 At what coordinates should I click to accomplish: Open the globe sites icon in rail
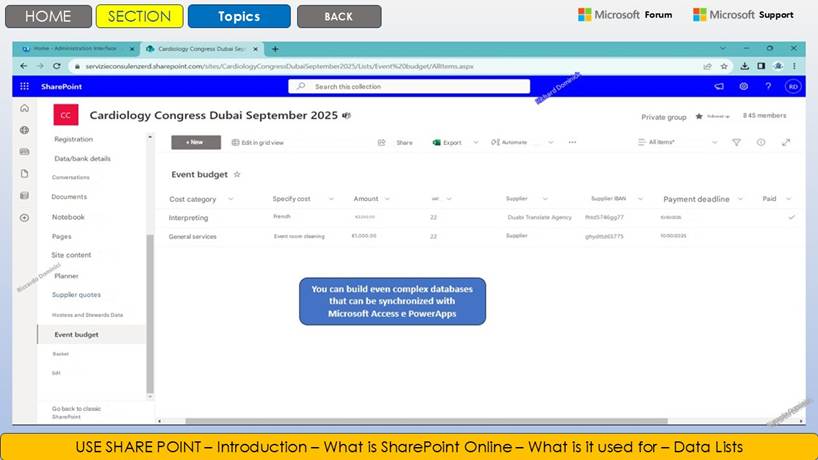(25, 130)
